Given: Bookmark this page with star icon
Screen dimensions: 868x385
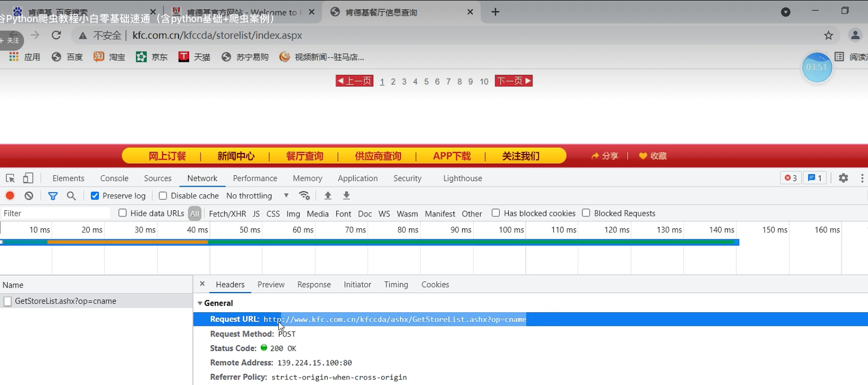Looking at the screenshot, I should (828, 35).
